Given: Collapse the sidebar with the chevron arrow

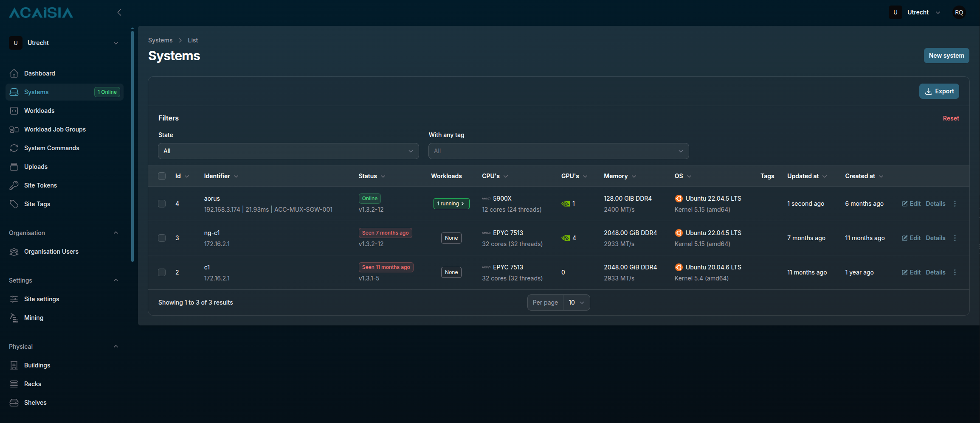Looking at the screenshot, I should (x=119, y=12).
